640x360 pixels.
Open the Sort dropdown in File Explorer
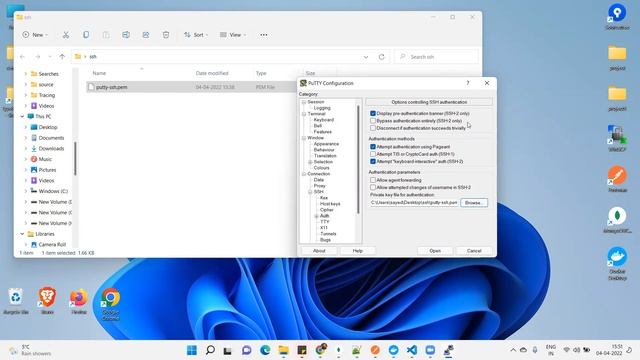coord(196,35)
